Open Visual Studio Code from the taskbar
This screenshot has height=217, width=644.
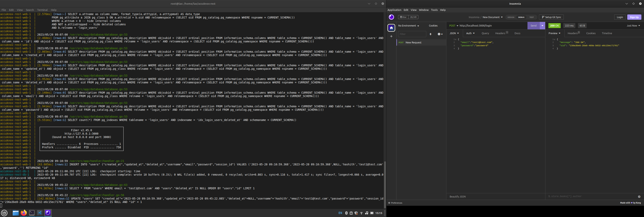(x=40, y=213)
